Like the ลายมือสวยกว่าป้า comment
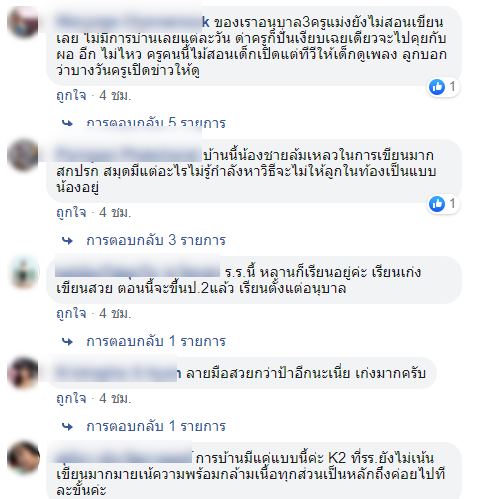Image resolution: width=490 pixels, height=499 pixels. point(71,399)
